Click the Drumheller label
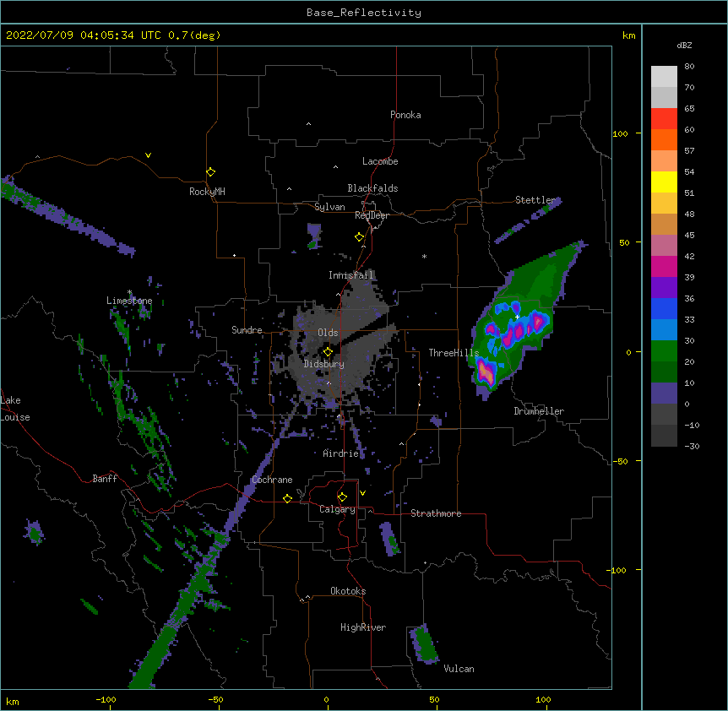The image size is (728, 711). (539, 411)
